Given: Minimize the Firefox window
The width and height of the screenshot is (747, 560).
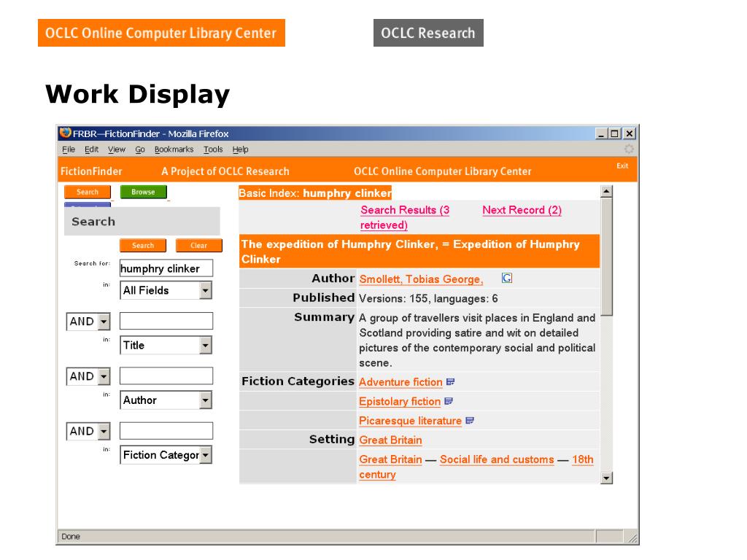Looking at the screenshot, I should point(601,134).
